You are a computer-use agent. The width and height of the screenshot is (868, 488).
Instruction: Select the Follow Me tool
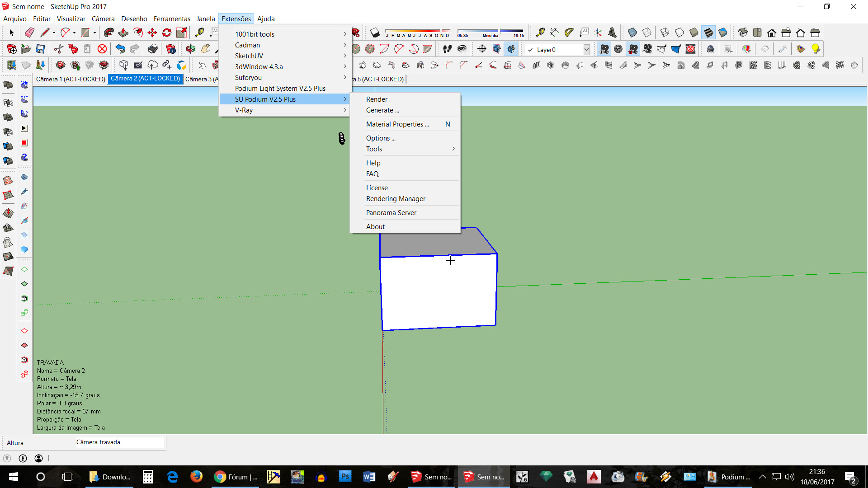109,33
